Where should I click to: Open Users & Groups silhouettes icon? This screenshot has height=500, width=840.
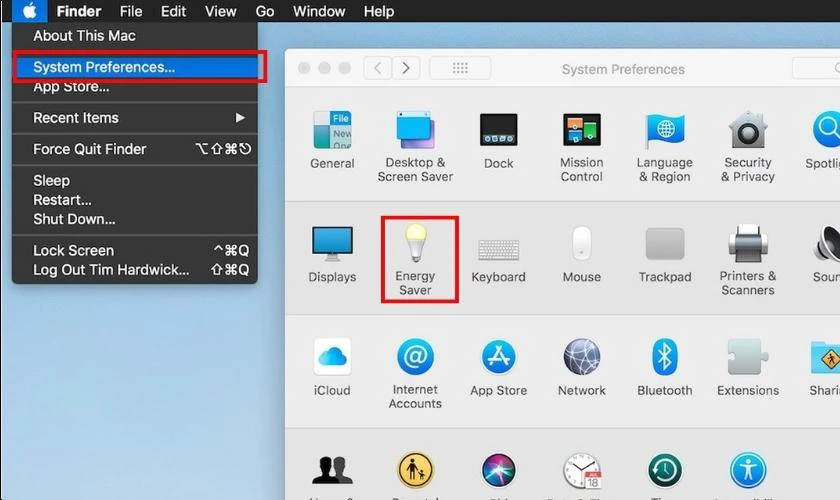332,472
